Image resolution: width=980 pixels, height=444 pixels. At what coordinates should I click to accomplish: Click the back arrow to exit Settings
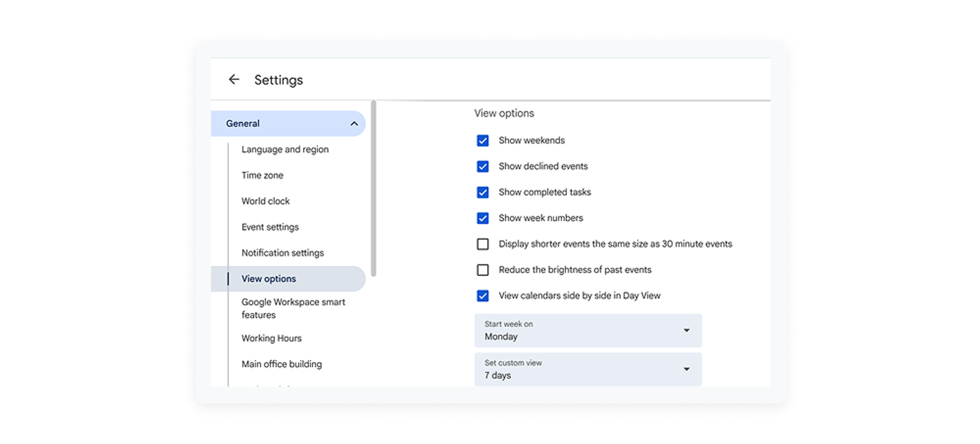point(234,79)
